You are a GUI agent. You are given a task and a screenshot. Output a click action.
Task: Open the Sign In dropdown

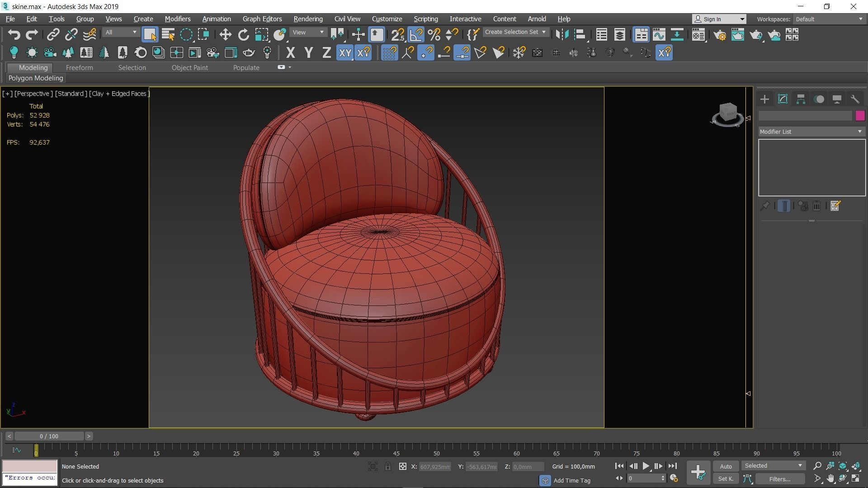[x=719, y=19]
